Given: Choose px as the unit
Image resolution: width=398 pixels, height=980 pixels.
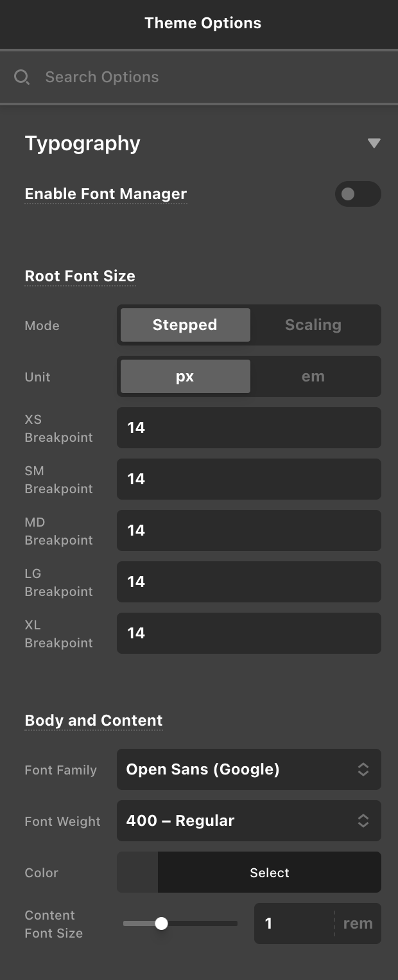Looking at the screenshot, I should tap(185, 376).
